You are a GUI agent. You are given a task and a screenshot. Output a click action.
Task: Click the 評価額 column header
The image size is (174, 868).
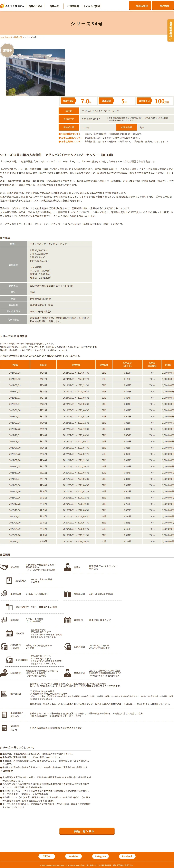(x=168, y=365)
